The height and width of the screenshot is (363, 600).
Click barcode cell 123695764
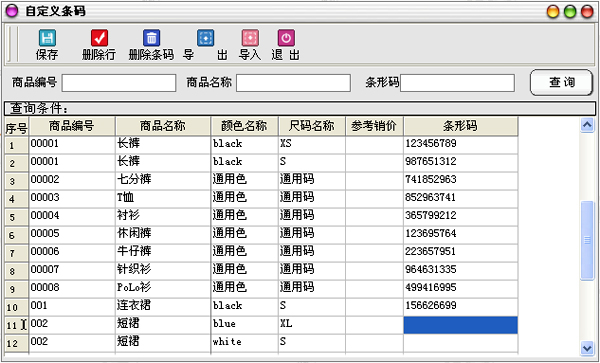coord(460,235)
